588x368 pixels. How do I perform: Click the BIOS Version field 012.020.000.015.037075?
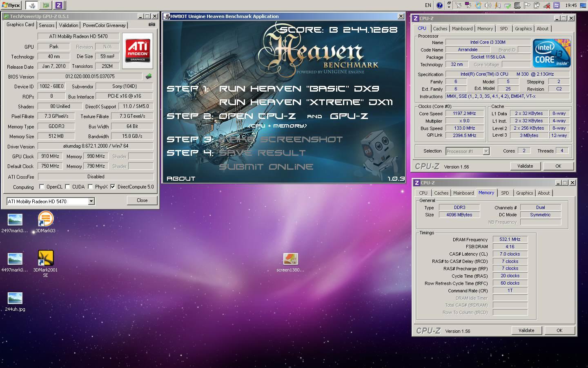(x=90, y=76)
